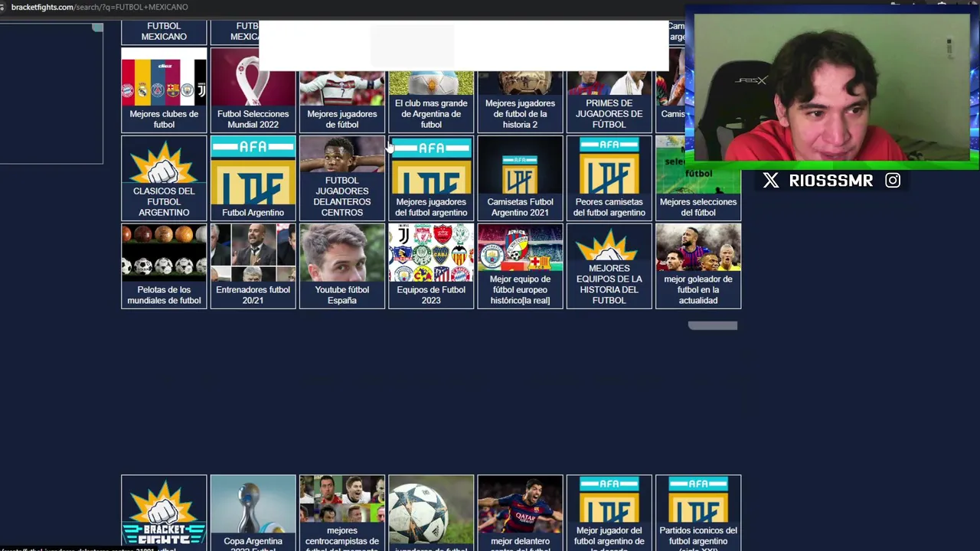Select the Youtube fútbol España card

tap(342, 266)
